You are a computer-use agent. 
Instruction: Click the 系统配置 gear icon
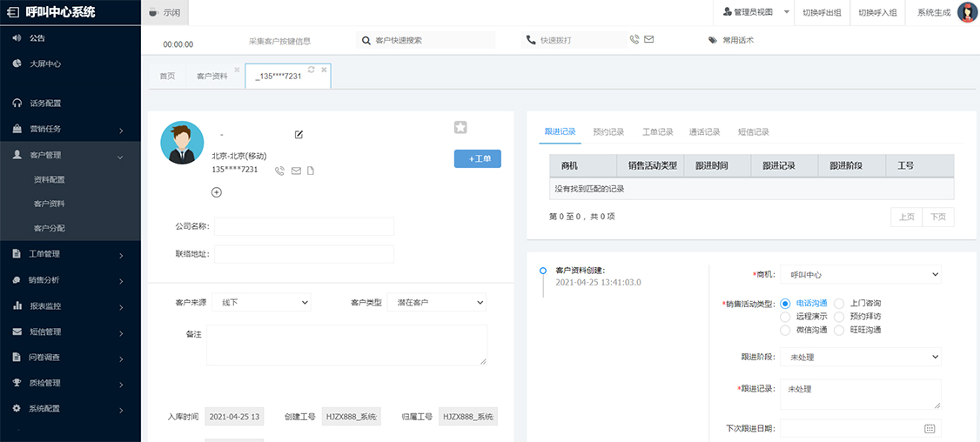click(17, 408)
